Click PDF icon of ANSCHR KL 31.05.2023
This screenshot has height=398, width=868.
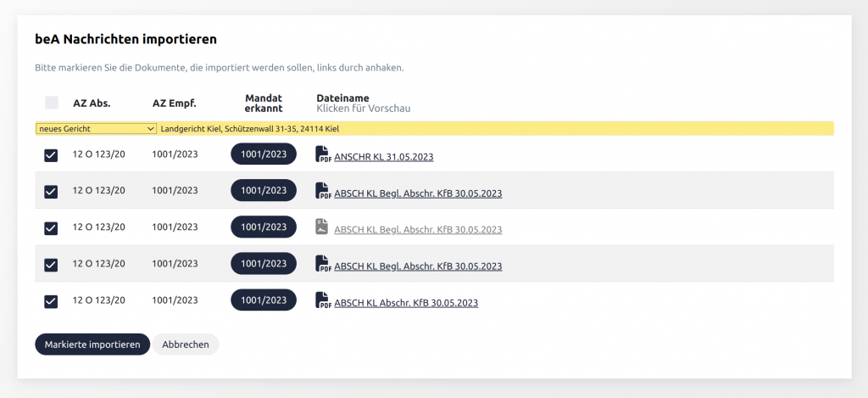click(x=323, y=154)
